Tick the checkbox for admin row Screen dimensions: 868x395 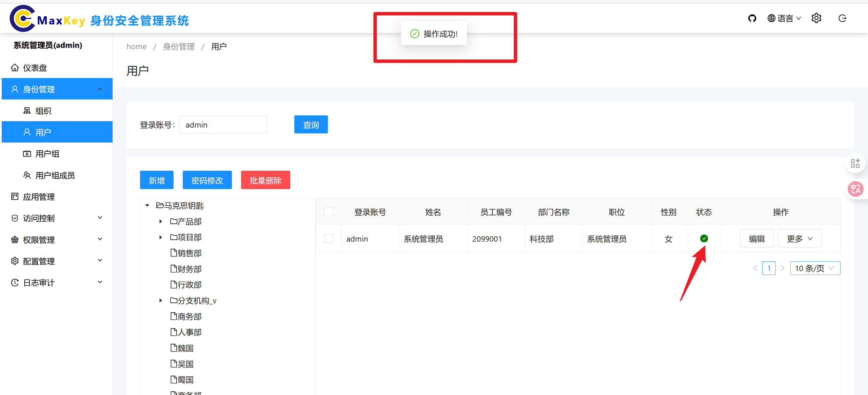329,239
